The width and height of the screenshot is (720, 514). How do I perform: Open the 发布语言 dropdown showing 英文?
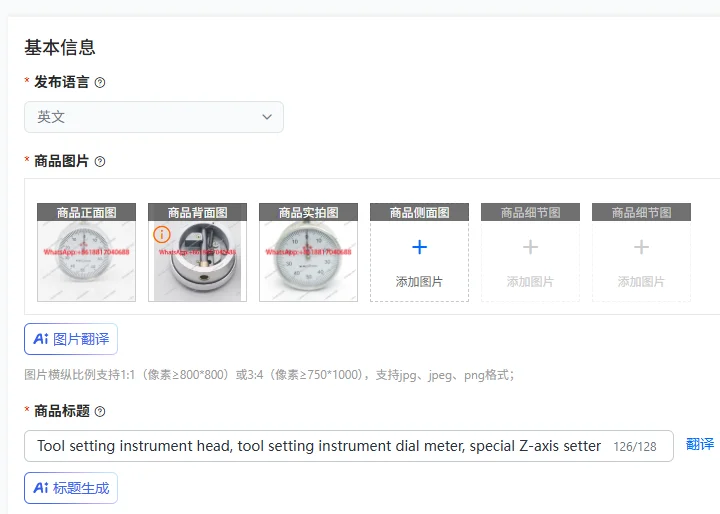(154, 117)
